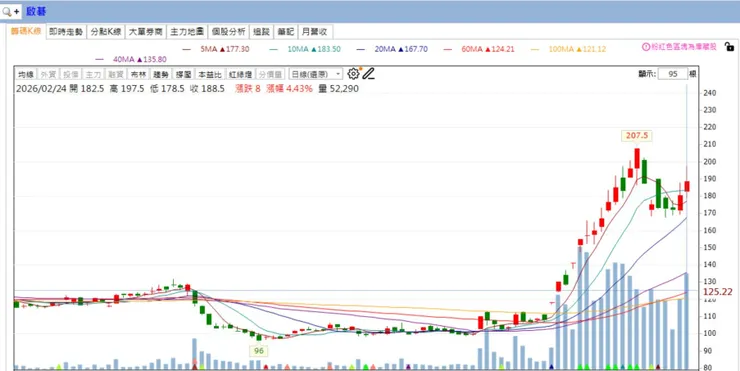This screenshot has height=371, width=740.
Task: Click the 5MA legend entry
Action: tap(216, 49)
